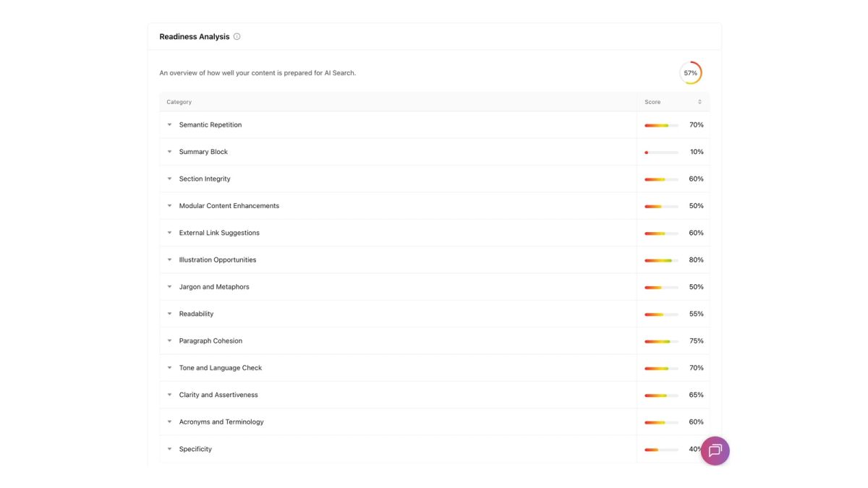
Task: Expand the Summary Block row
Action: coord(170,152)
